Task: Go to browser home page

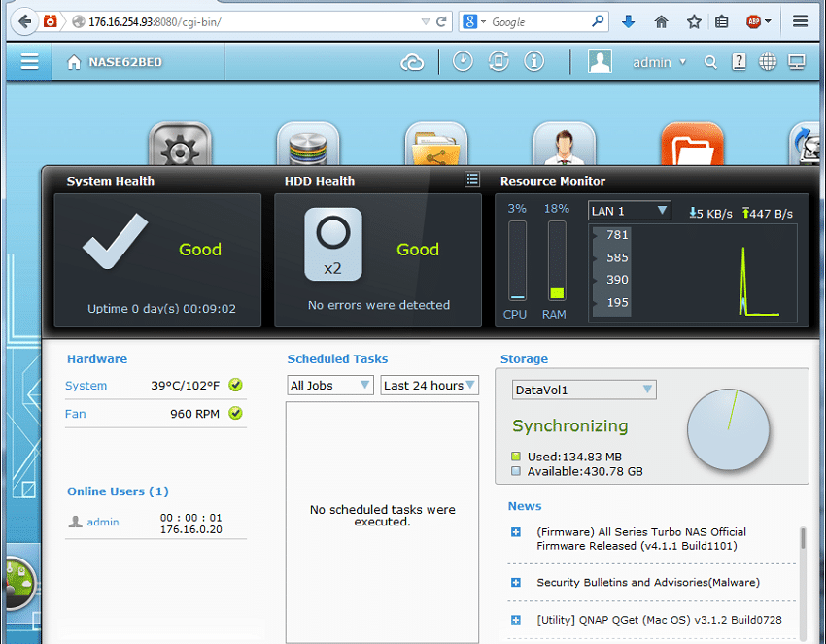Action: 661,22
